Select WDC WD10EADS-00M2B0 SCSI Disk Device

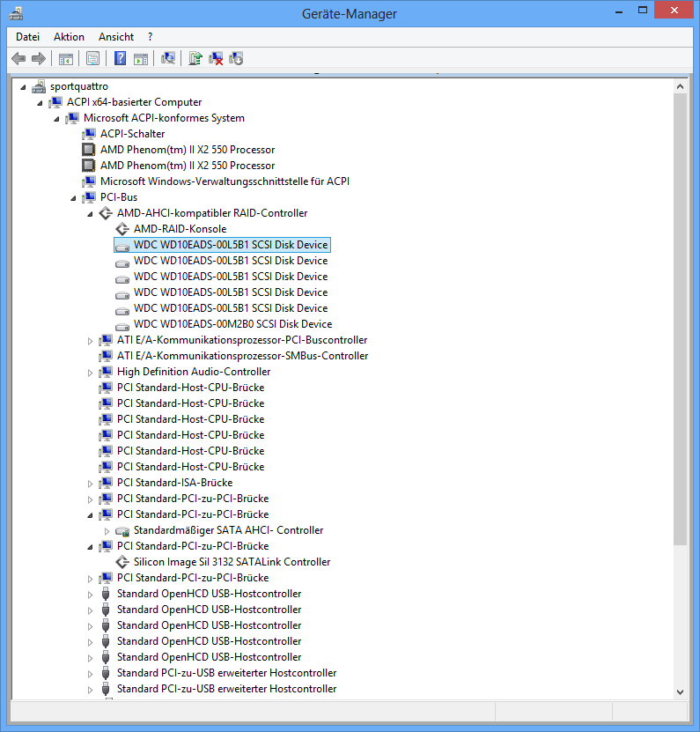pyautogui.click(x=232, y=324)
